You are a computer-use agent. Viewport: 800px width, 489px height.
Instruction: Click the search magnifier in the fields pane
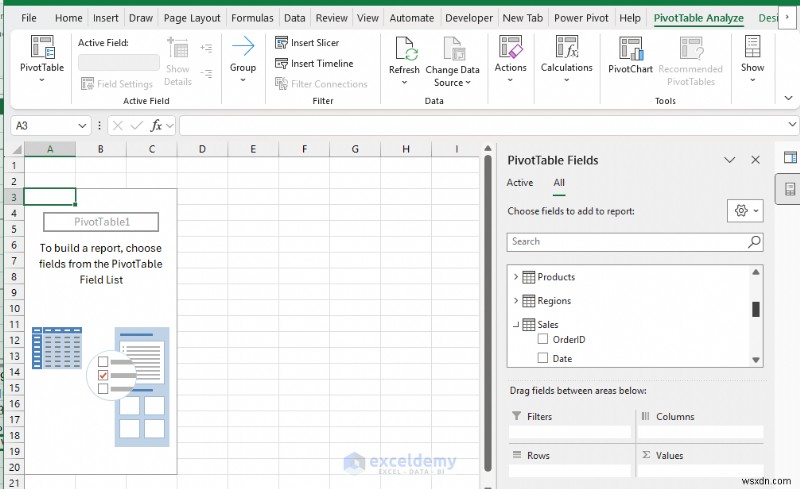[754, 241]
